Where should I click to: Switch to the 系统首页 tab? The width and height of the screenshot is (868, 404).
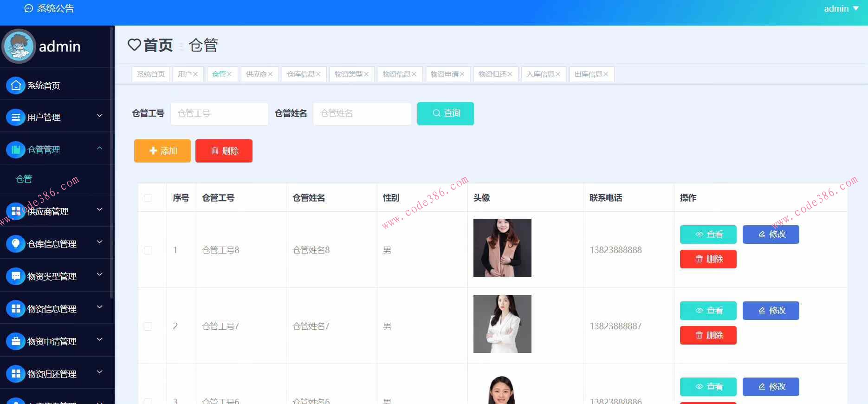[x=151, y=74]
